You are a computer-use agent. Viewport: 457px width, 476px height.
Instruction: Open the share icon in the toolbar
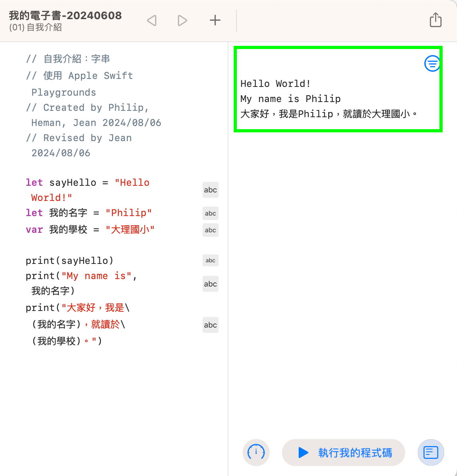pos(435,20)
